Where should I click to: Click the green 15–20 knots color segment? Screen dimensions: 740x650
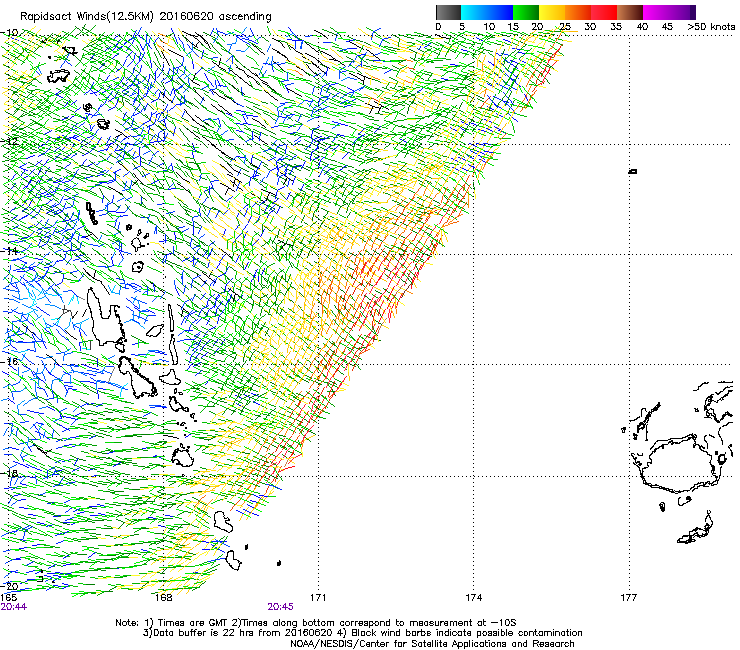click(526, 12)
